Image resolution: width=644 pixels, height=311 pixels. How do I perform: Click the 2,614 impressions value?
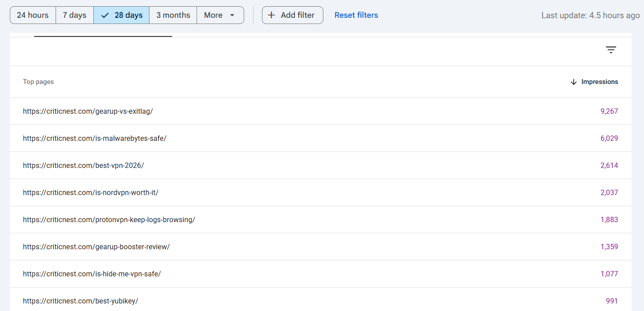tap(609, 165)
